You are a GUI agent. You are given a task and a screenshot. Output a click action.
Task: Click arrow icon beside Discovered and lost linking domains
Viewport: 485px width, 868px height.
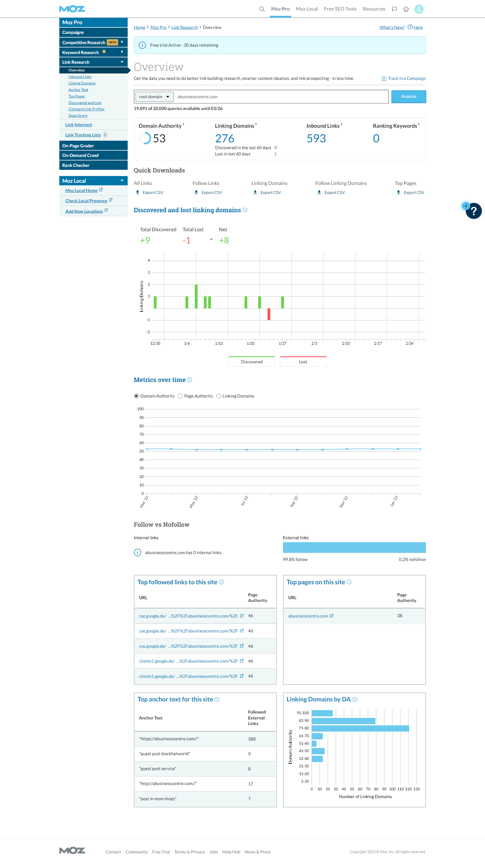[245, 210]
